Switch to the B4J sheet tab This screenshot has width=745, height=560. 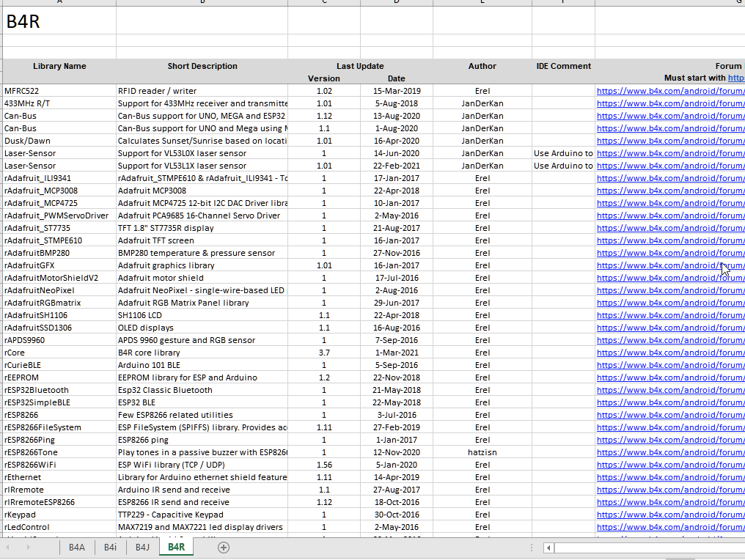pyautogui.click(x=142, y=548)
